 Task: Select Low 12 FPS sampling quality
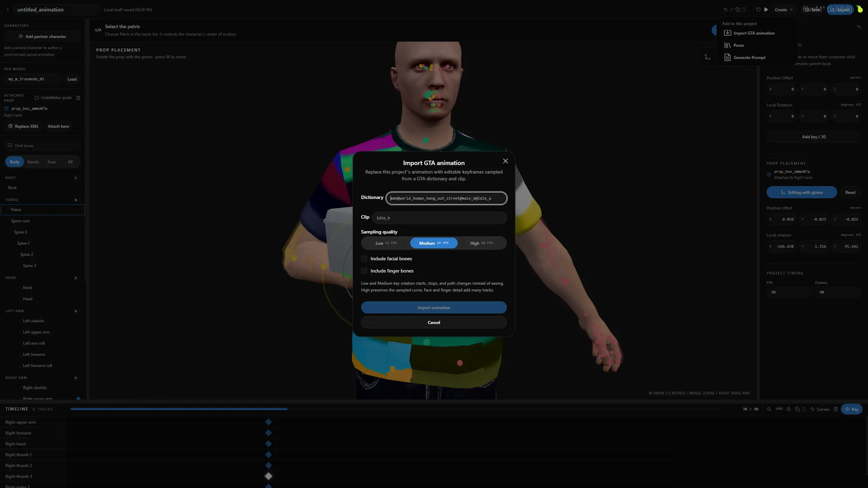386,243
